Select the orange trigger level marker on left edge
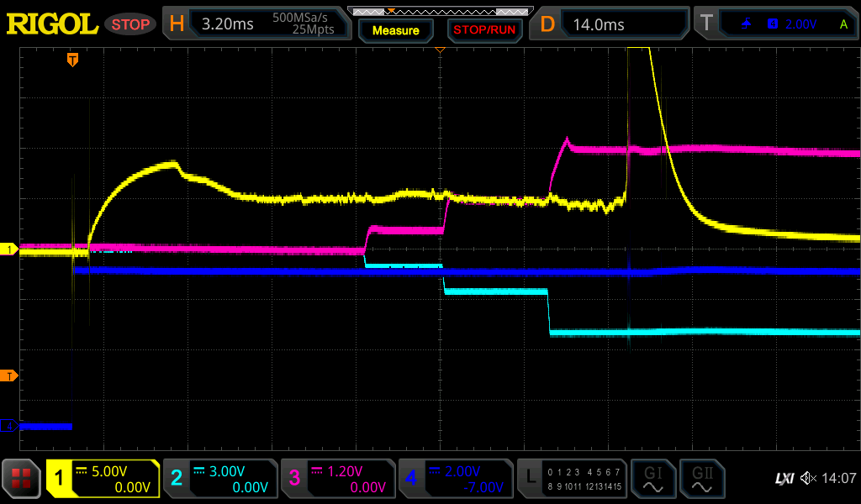Viewport: 861px width, 504px height. point(9,375)
